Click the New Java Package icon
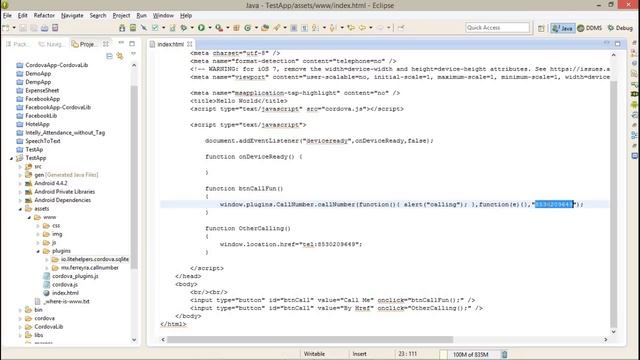This screenshot has width=640, height=360. point(236,28)
